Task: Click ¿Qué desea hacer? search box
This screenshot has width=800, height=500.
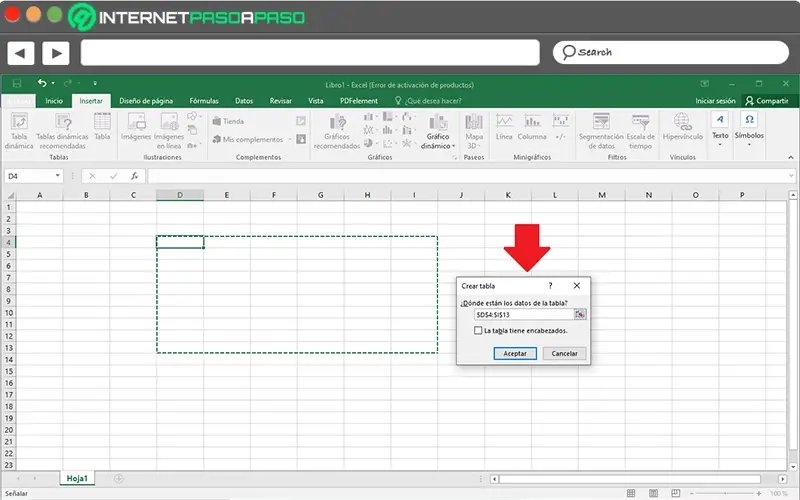Action: (428, 101)
